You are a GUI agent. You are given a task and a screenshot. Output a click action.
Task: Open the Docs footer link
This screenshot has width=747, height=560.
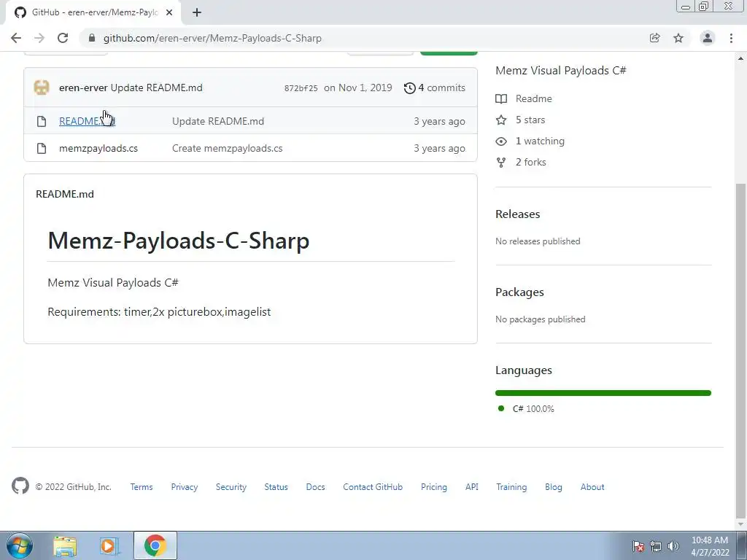click(x=315, y=486)
